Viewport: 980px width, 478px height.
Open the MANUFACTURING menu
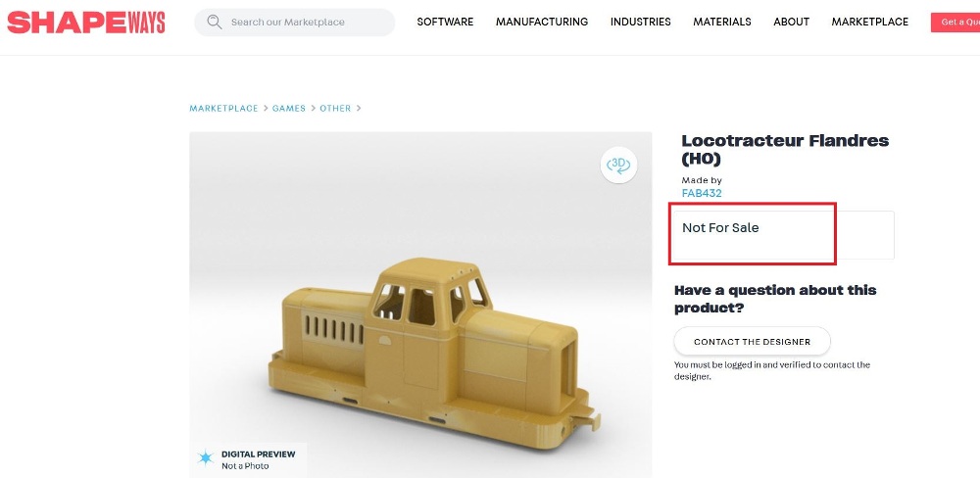coord(542,22)
